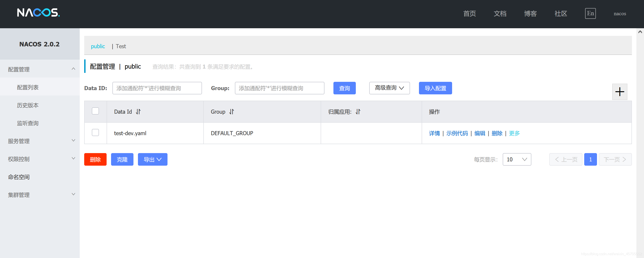Expand the 权限控制 sidebar section

[40, 159]
